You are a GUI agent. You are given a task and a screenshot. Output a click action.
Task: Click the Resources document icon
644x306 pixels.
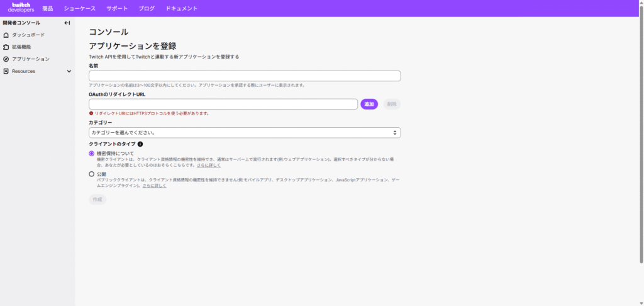pos(6,71)
